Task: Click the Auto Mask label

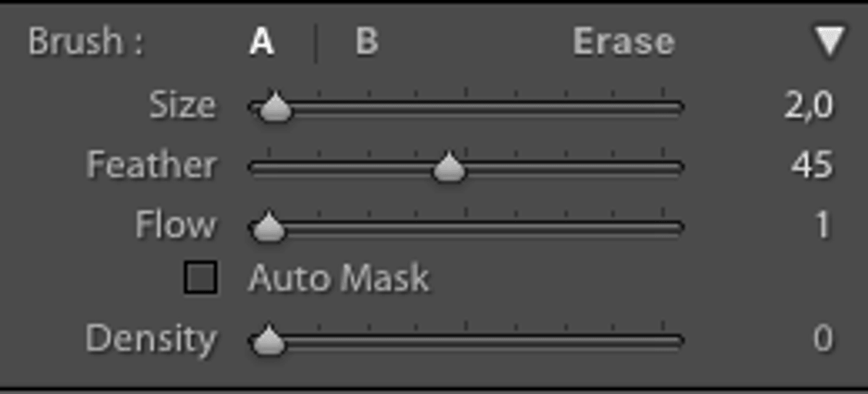Action: 339,278
